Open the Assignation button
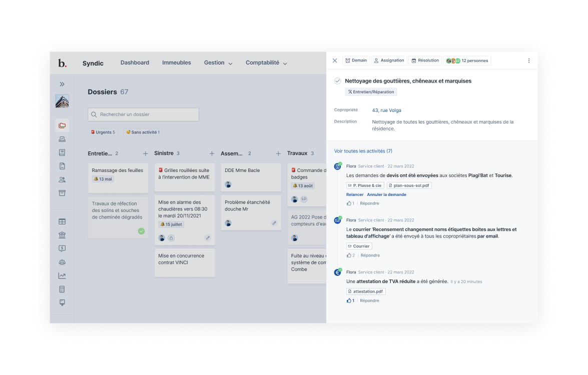Image resolution: width=588 pixels, height=375 pixels. coord(389,60)
